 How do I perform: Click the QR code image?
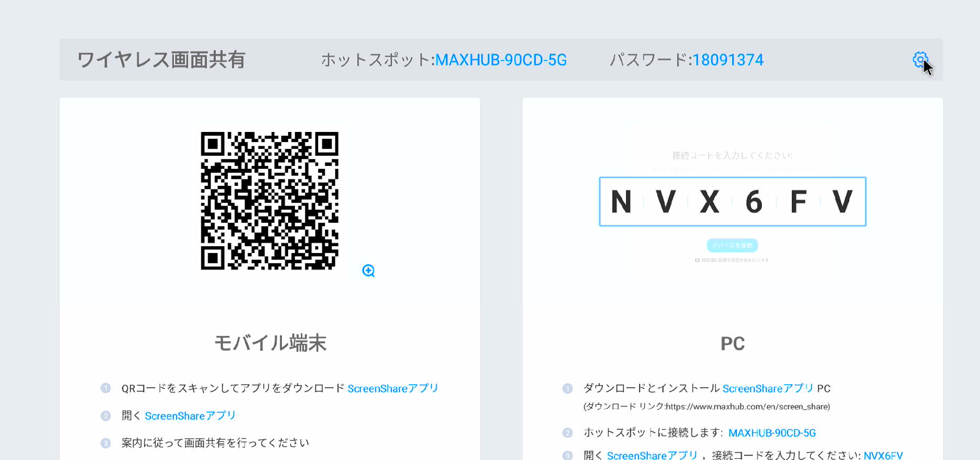[270, 201]
